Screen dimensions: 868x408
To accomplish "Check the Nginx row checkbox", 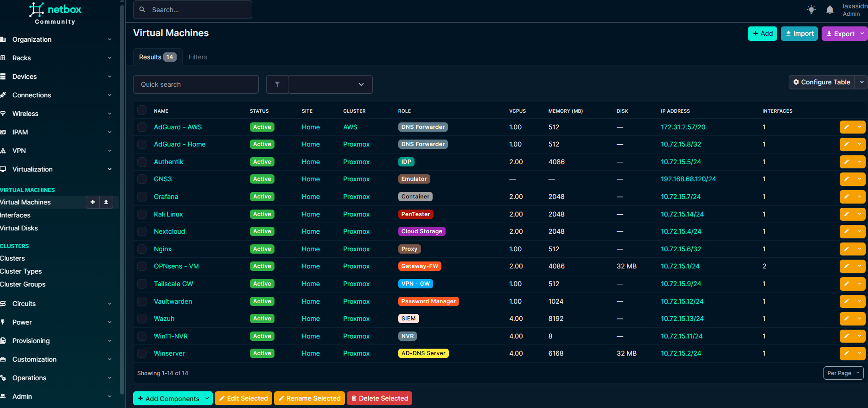I will (142, 249).
